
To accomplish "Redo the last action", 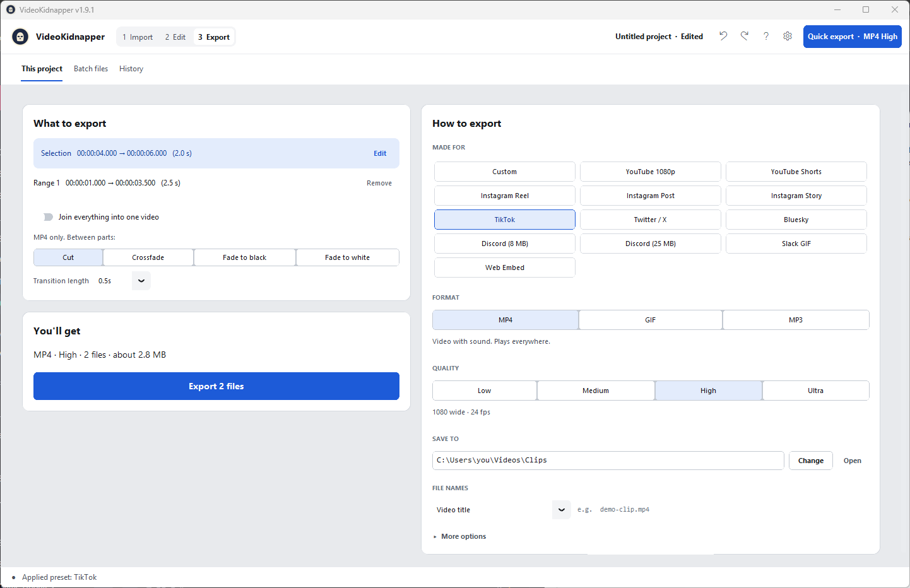I will tap(745, 36).
